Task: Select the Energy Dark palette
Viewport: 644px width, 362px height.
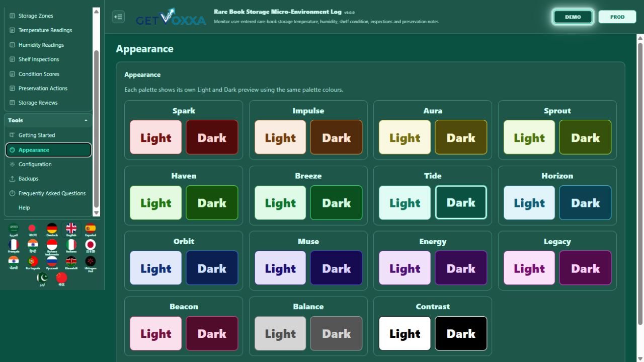Action: point(461,268)
